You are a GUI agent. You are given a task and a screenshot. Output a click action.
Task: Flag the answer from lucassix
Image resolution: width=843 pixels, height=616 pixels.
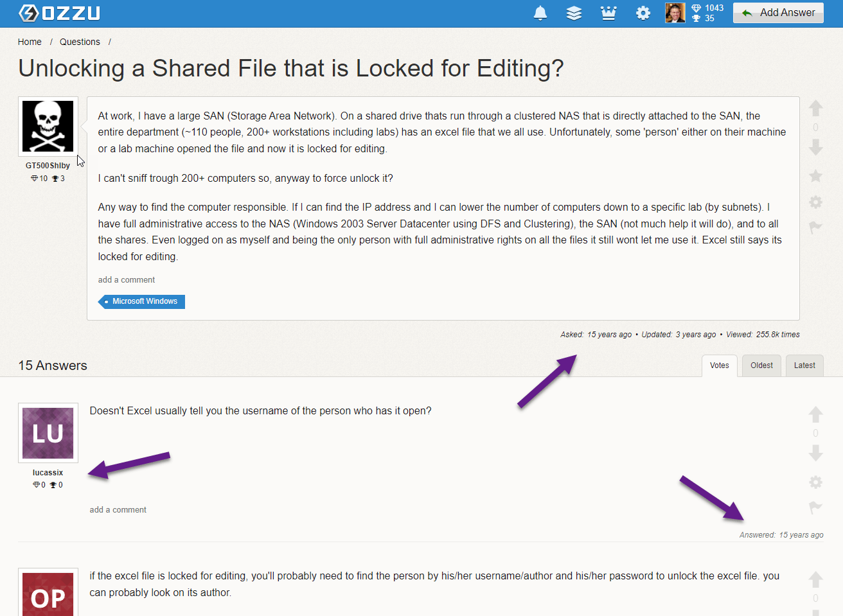pos(815,508)
